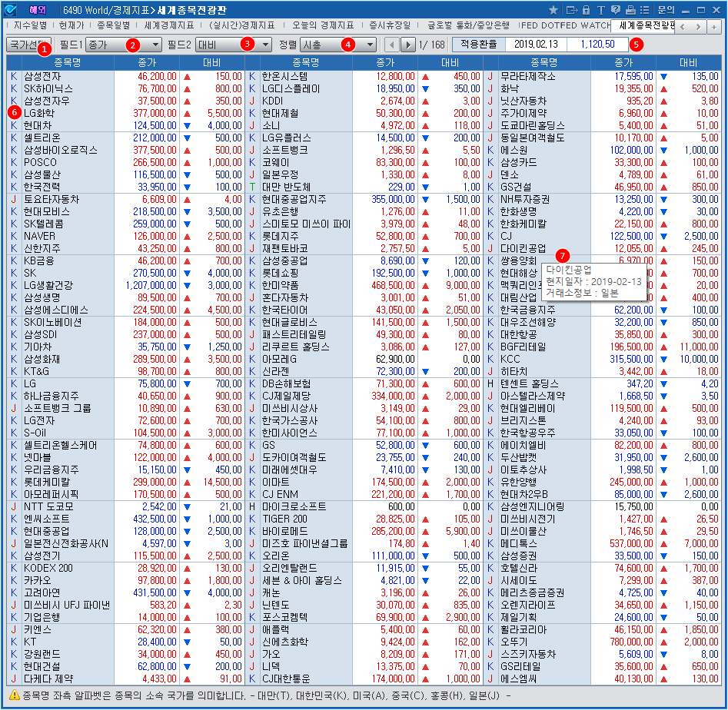Switch to the 세계경제지표 tab
The height and width of the screenshot is (710, 728).
tap(169, 25)
